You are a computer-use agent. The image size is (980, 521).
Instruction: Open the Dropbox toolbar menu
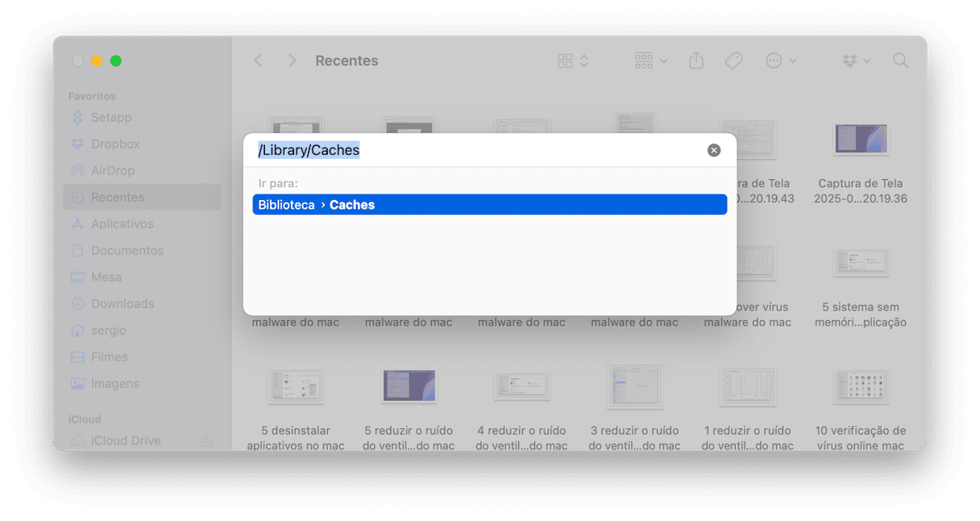point(856,60)
